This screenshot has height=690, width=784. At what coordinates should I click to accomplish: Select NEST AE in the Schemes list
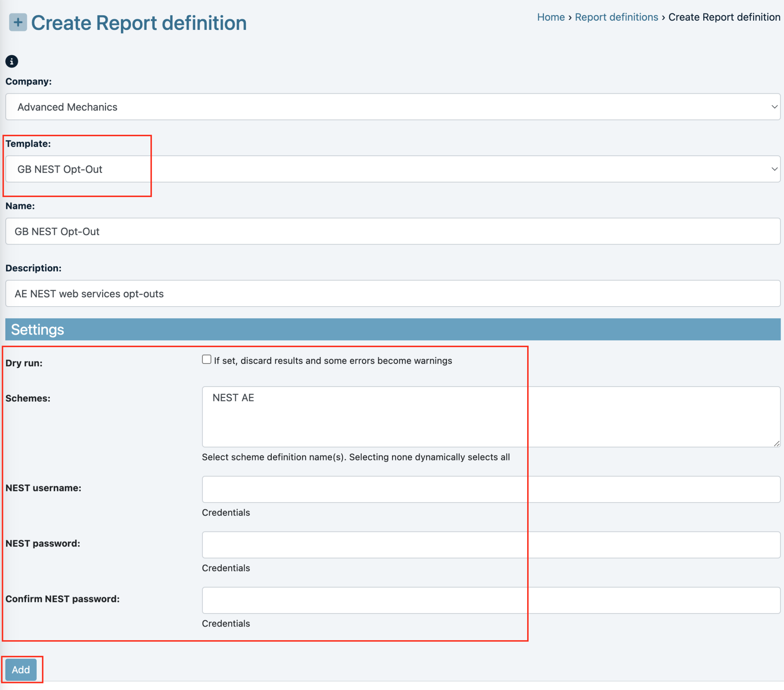234,398
